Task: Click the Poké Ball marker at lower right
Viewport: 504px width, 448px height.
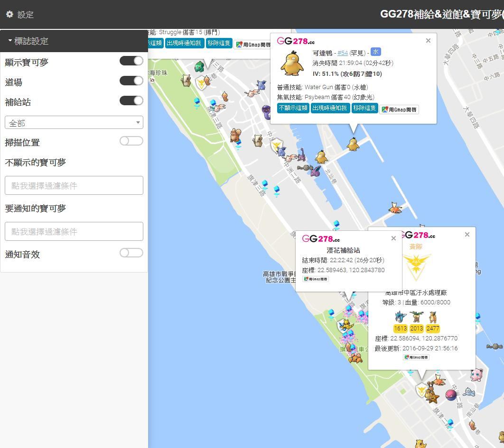Action: [x=451, y=395]
